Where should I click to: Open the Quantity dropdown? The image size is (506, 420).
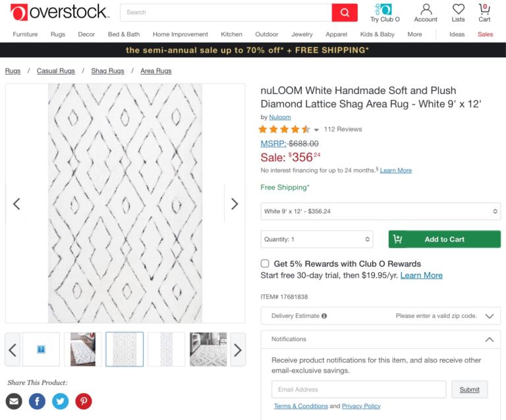tap(317, 240)
